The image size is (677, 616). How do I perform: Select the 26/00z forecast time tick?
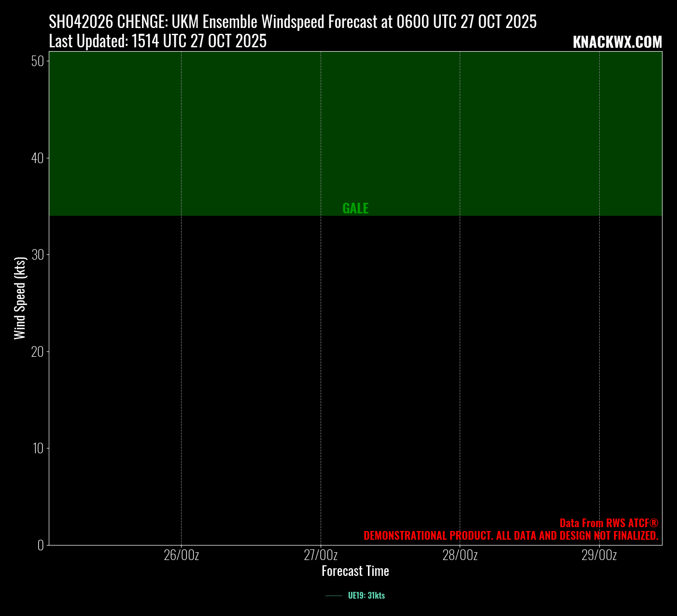click(181, 555)
